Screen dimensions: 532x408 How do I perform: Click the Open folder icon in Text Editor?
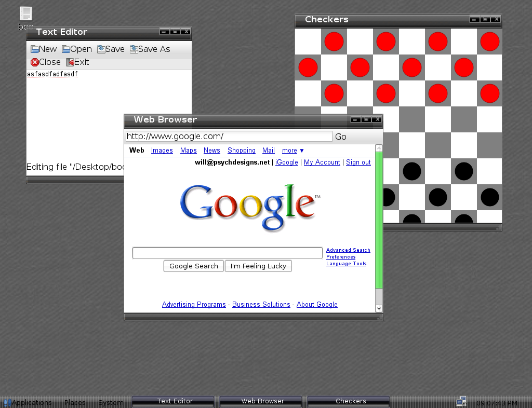click(66, 49)
